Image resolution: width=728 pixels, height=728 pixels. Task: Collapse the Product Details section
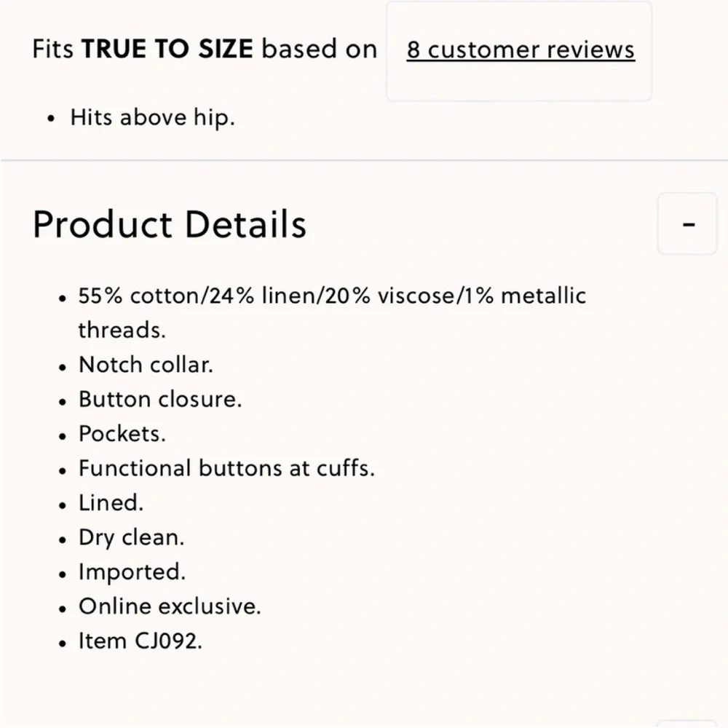point(687,223)
